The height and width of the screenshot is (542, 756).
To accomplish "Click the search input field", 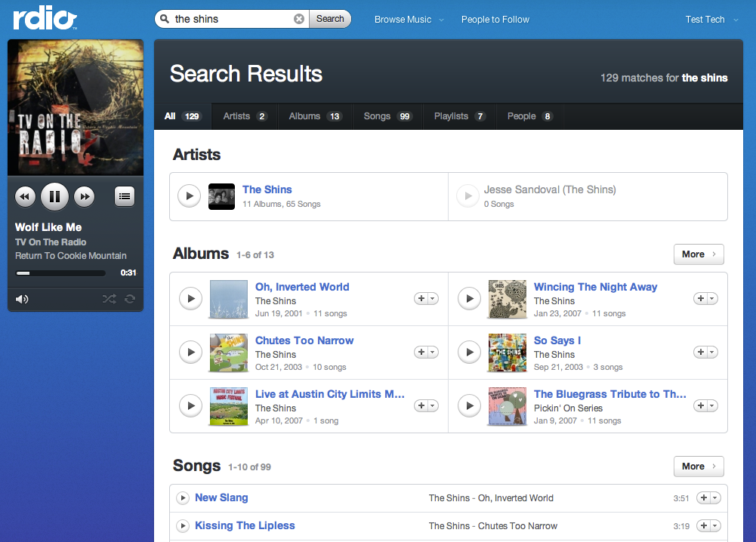I will [x=233, y=19].
